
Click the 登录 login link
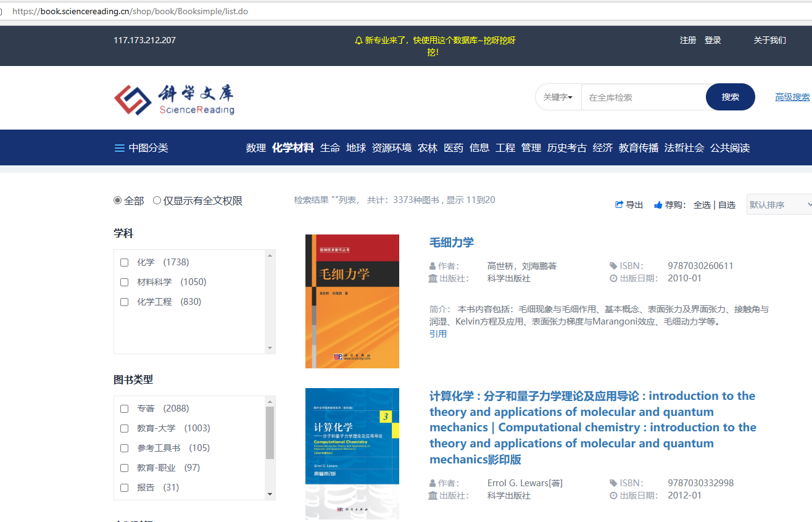(713, 40)
